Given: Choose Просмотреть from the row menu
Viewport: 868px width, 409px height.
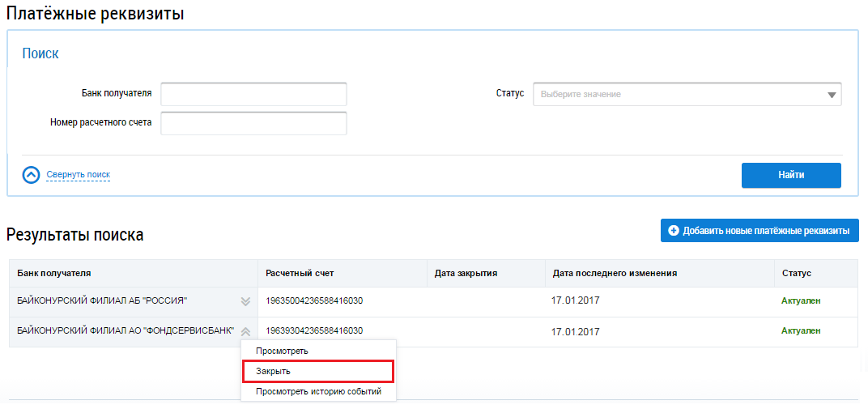Looking at the screenshot, I should point(282,351).
